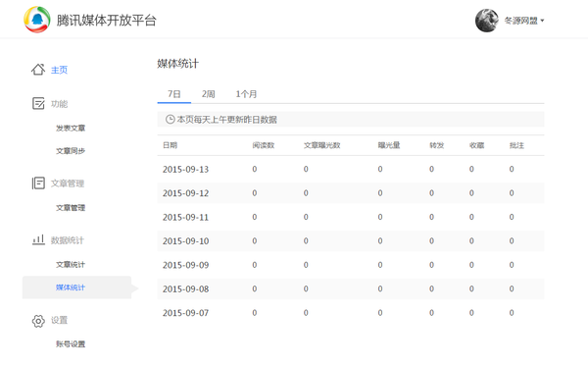Image resolution: width=588 pixels, height=366 pixels.
Task: Click the 曝光量 column header
Action: 389,145
